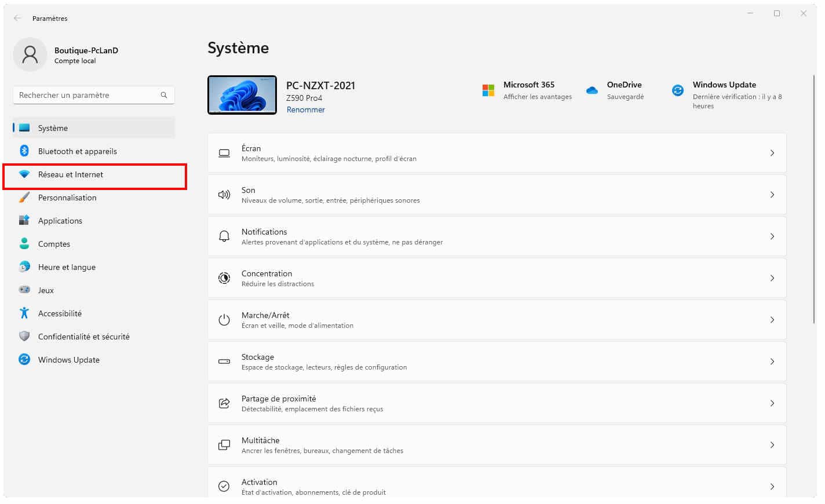825x504 pixels.
Task: Open the Applications menu item
Action: [x=60, y=221]
